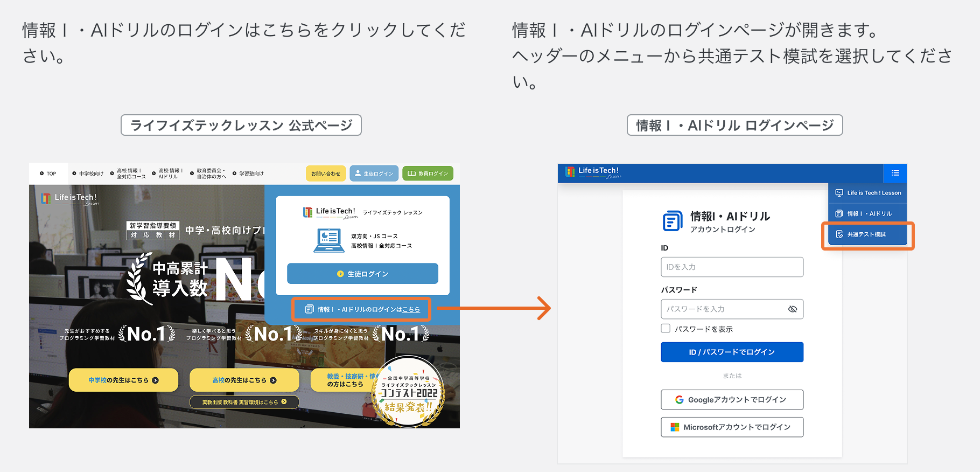980x472 pixels.
Task: Open 高校 情報Ⅰ 全対応コース nav item
Action: coord(128,173)
